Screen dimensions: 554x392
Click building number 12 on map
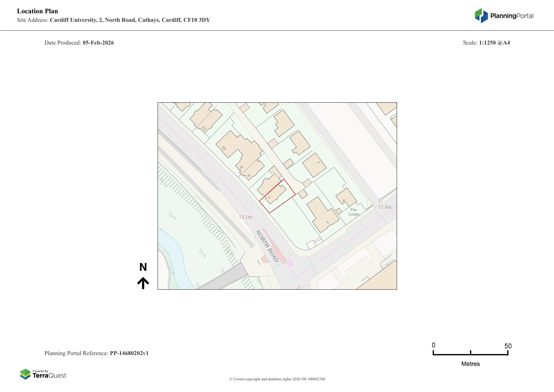pos(204,129)
